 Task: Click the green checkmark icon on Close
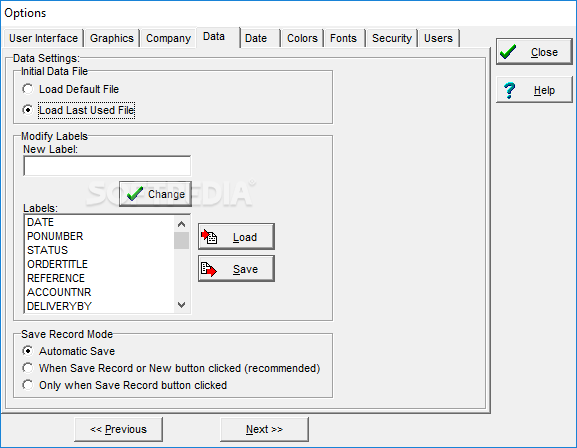(x=508, y=52)
